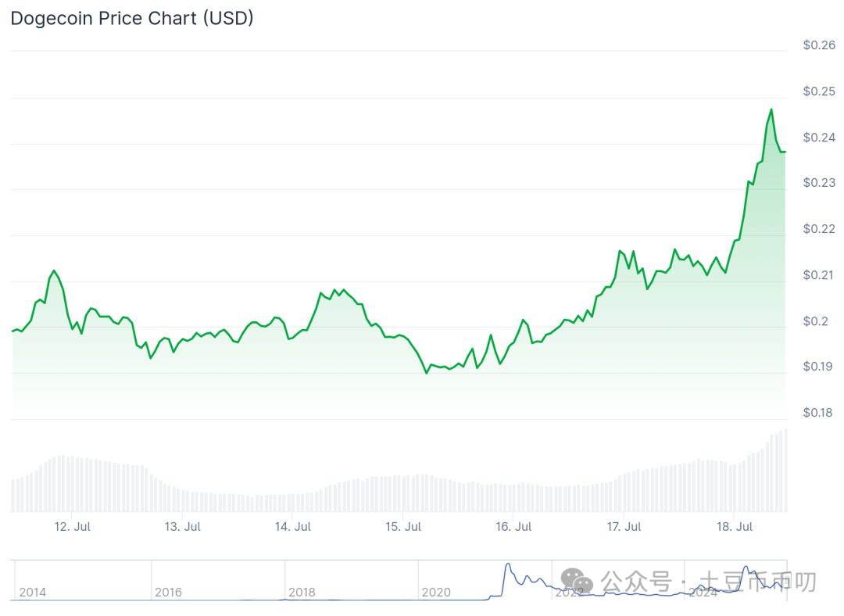
Task: Jump to 2014 in the range navigator
Action: point(33,592)
